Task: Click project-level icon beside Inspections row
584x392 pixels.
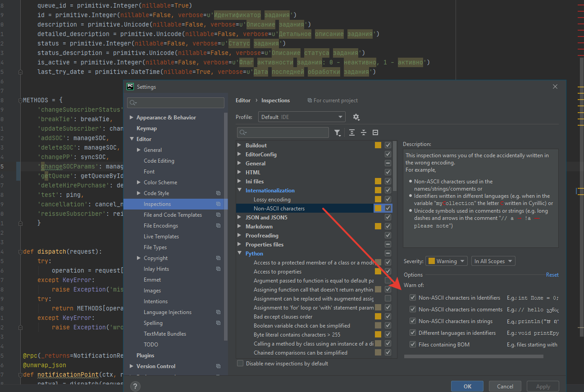Action: tap(218, 204)
